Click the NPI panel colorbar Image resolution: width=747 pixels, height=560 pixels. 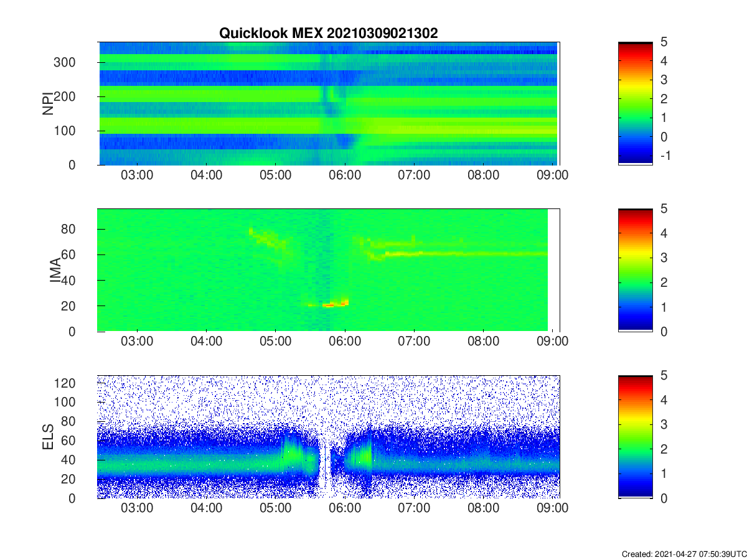click(x=636, y=103)
